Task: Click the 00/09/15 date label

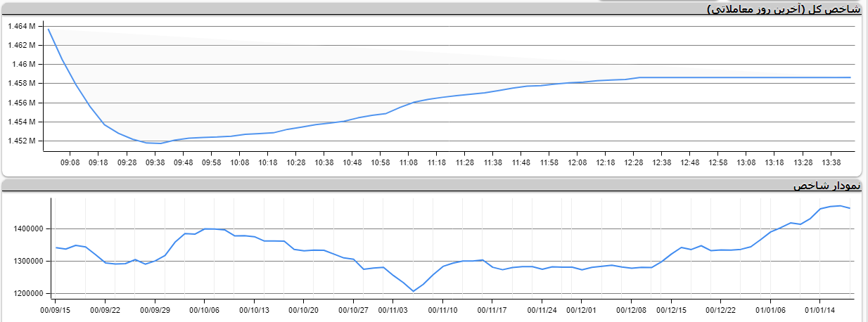Action: coord(55,309)
